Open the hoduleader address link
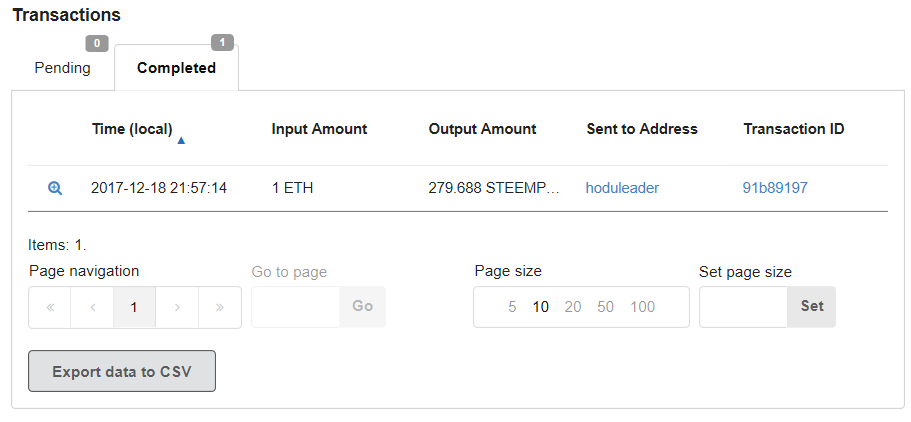Screen dimensions: 911x422 click(622, 188)
